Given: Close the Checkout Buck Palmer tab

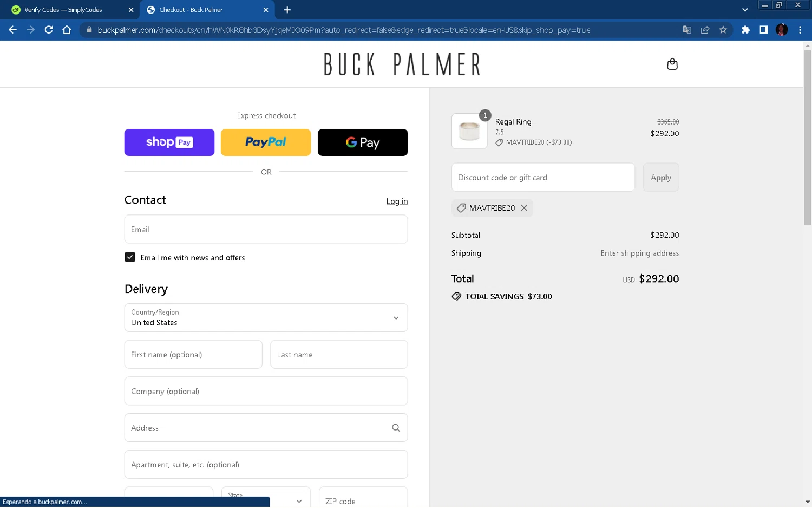Looking at the screenshot, I should (x=266, y=10).
